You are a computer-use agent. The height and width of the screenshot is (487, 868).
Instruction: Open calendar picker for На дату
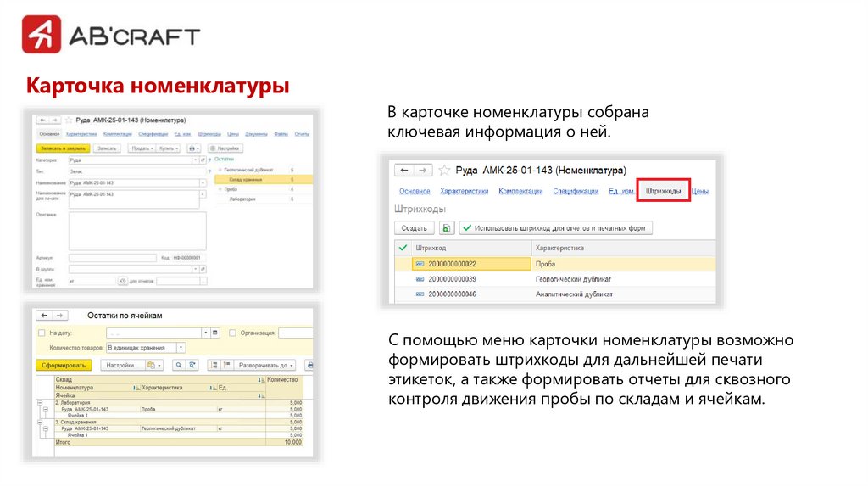click(x=214, y=333)
